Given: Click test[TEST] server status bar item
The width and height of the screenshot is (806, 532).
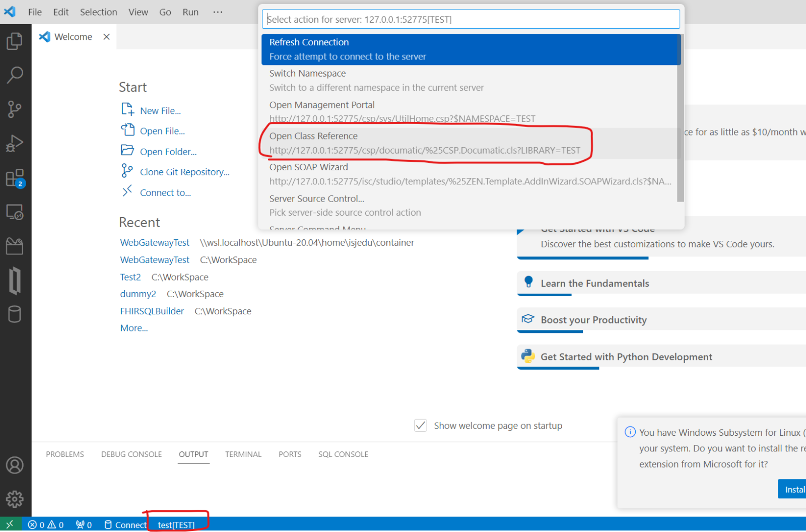Looking at the screenshot, I should (x=176, y=525).
